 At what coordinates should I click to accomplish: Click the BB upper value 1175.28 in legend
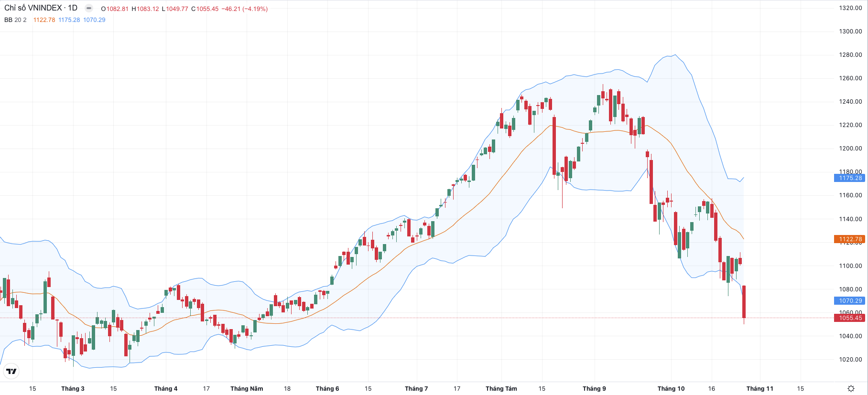[x=69, y=20]
